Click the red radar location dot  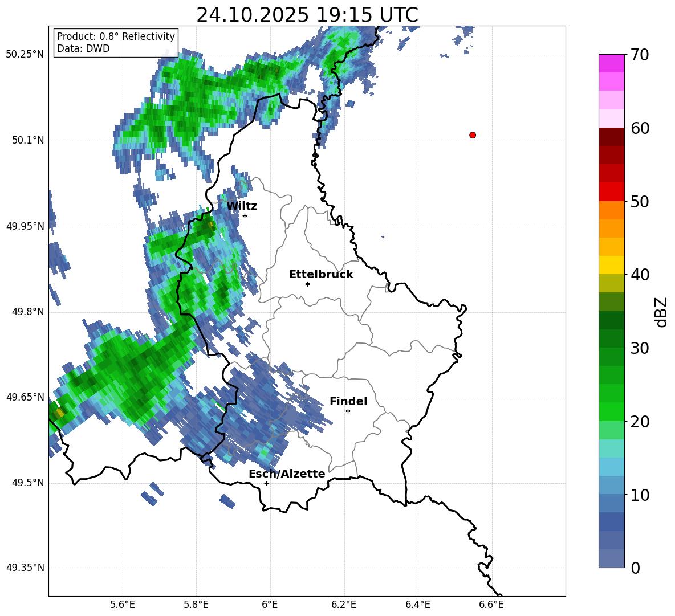473,135
